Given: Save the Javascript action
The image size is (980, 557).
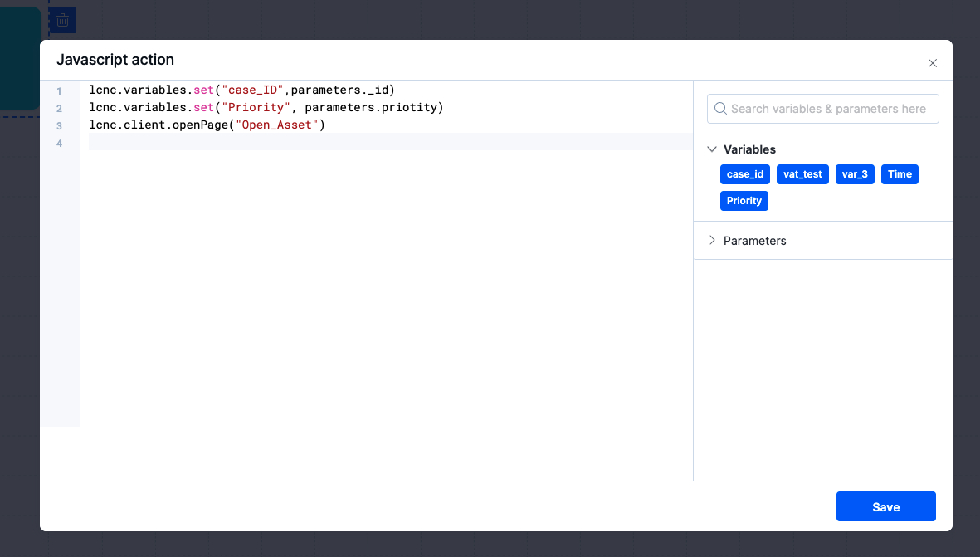Looking at the screenshot, I should pyautogui.click(x=885, y=506).
